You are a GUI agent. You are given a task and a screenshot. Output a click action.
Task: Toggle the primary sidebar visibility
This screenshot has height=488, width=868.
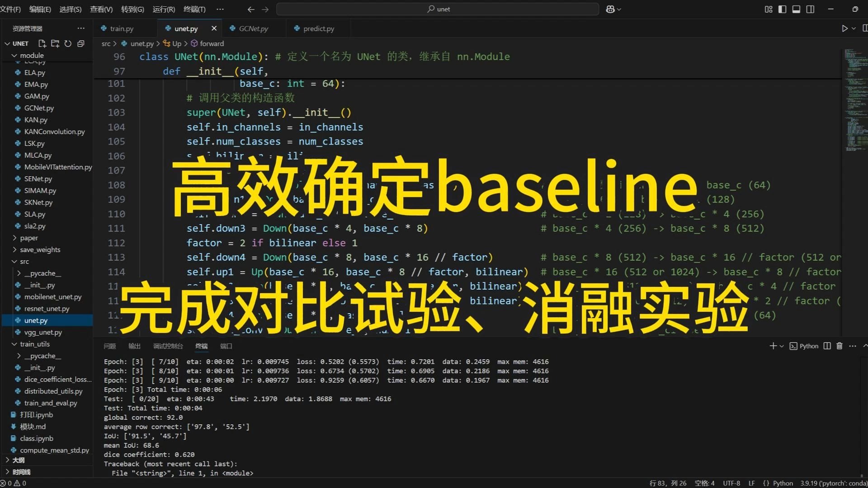coord(783,9)
